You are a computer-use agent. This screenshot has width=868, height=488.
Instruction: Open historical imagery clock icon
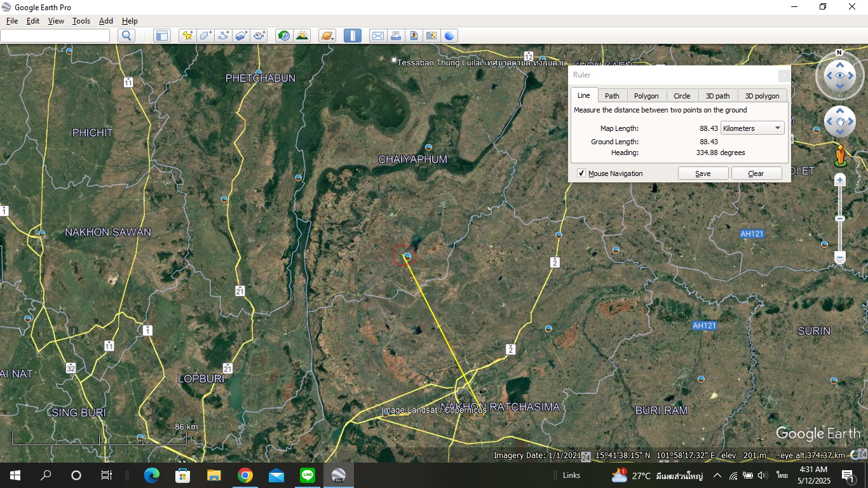[284, 36]
